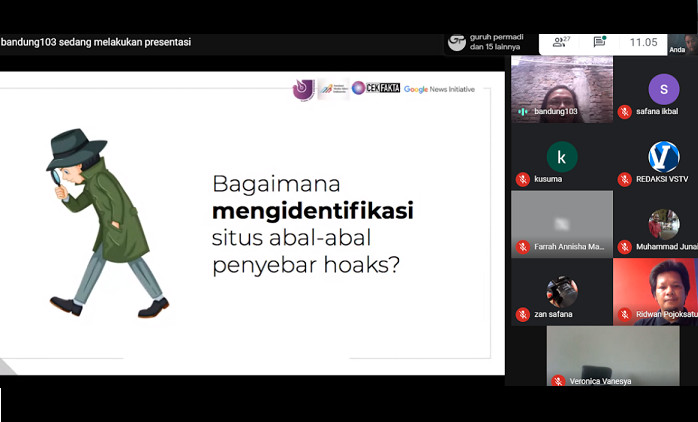This screenshot has height=422, width=698.
Task: Select bandung103's video tile
Action: point(561,88)
